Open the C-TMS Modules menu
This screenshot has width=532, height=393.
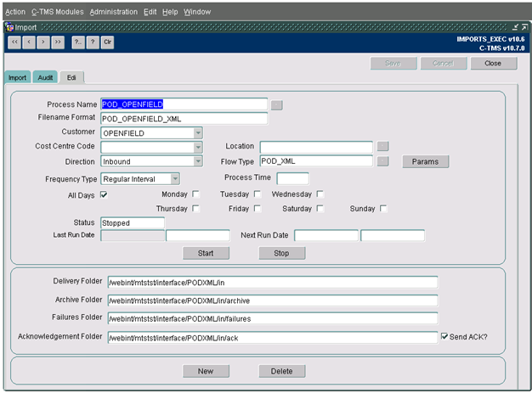(58, 12)
